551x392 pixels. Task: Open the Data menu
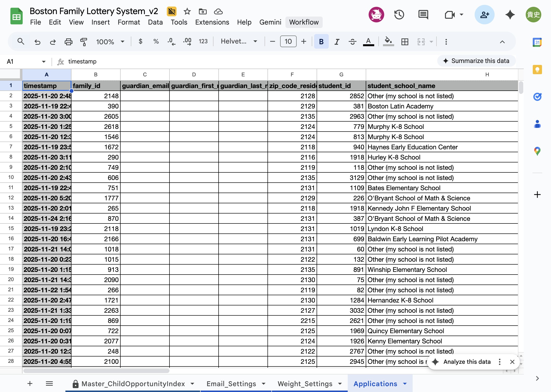click(x=155, y=22)
